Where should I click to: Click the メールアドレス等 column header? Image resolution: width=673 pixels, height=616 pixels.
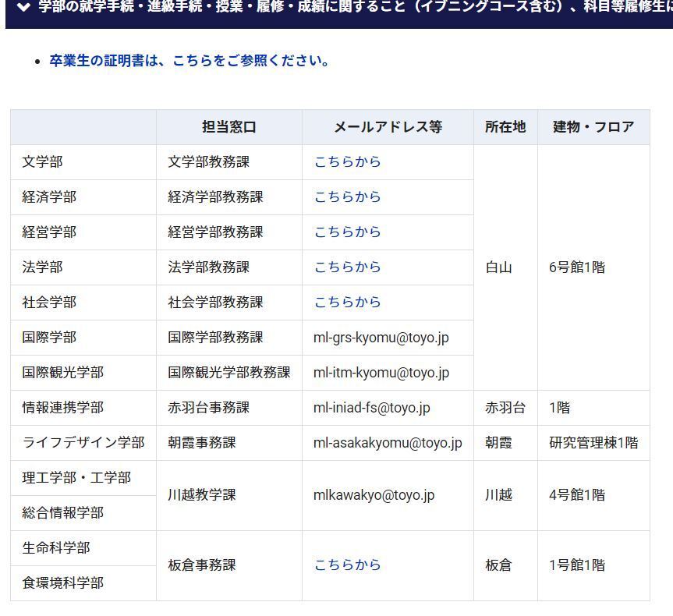click(388, 127)
